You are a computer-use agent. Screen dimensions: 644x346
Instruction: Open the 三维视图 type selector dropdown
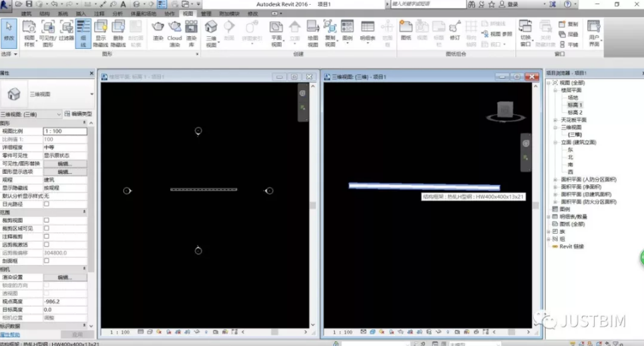(91, 94)
